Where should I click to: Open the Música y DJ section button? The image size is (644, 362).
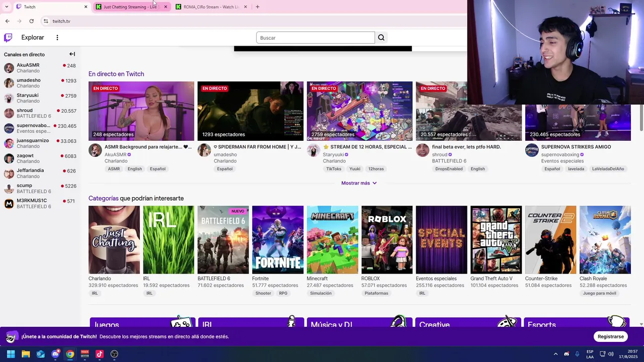(360, 322)
